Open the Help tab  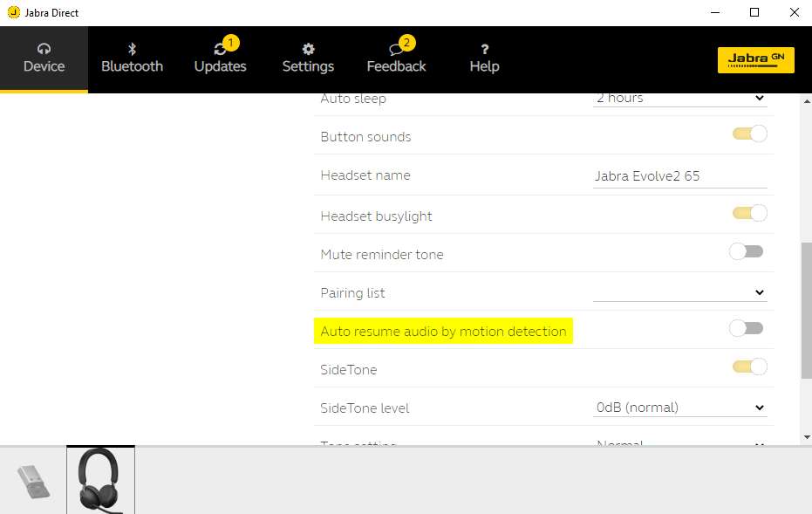(x=484, y=59)
